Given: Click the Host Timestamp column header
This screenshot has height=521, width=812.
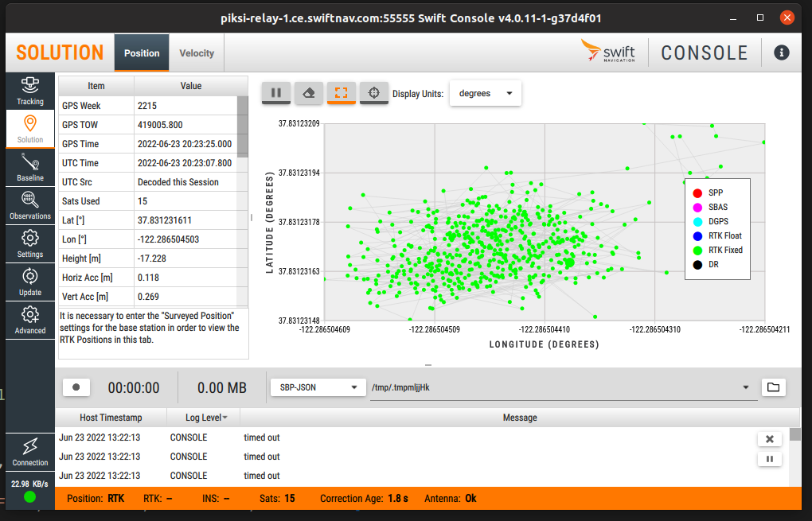Looking at the screenshot, I should pyautogui.click(x=111, y=417).
